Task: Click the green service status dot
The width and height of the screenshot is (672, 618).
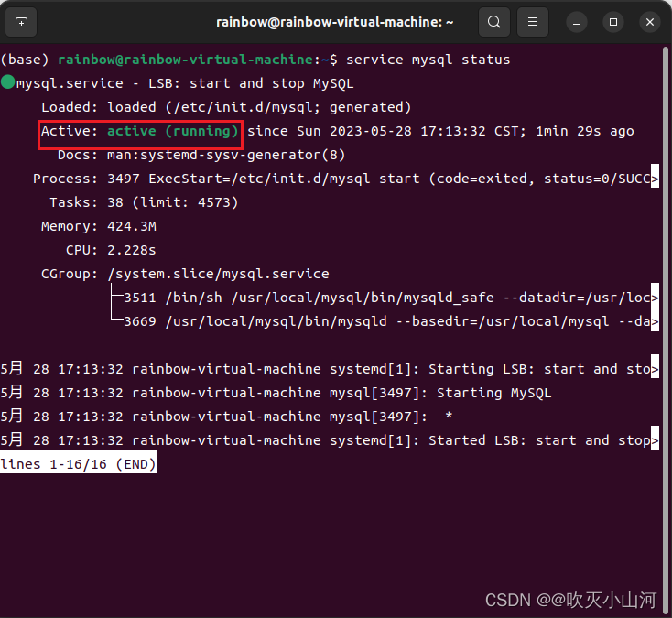Action: tap(7, 81)
